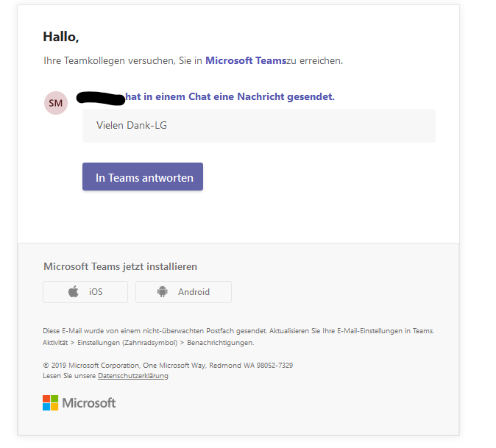Click the SM avatar circle
This screenshot has width=496, height=448.
[x=56, y=104]
